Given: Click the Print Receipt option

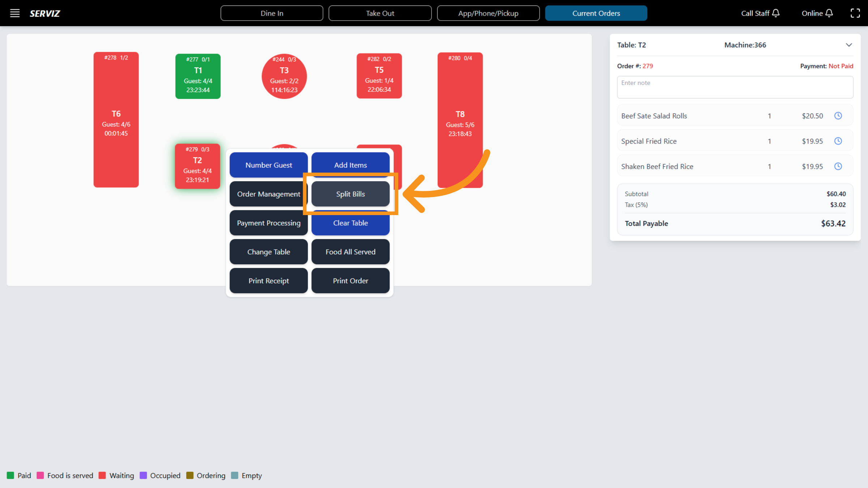Looking at the screenshot, I should (268, 281).
